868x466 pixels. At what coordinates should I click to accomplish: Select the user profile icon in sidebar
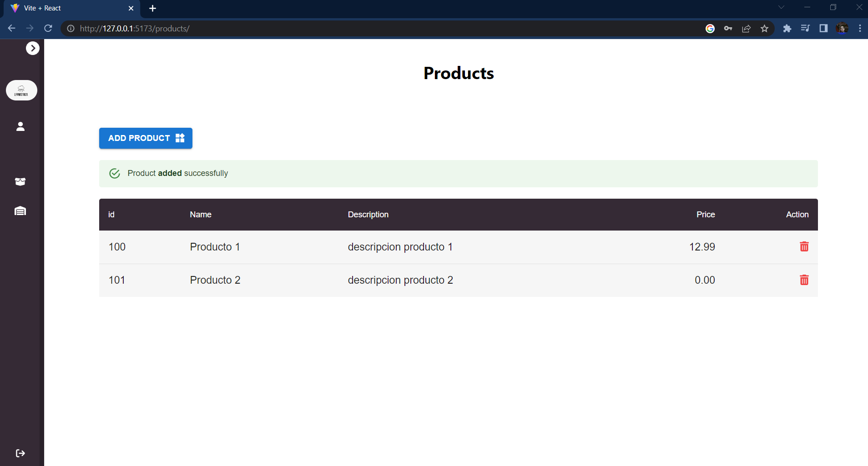click(20, 127)
